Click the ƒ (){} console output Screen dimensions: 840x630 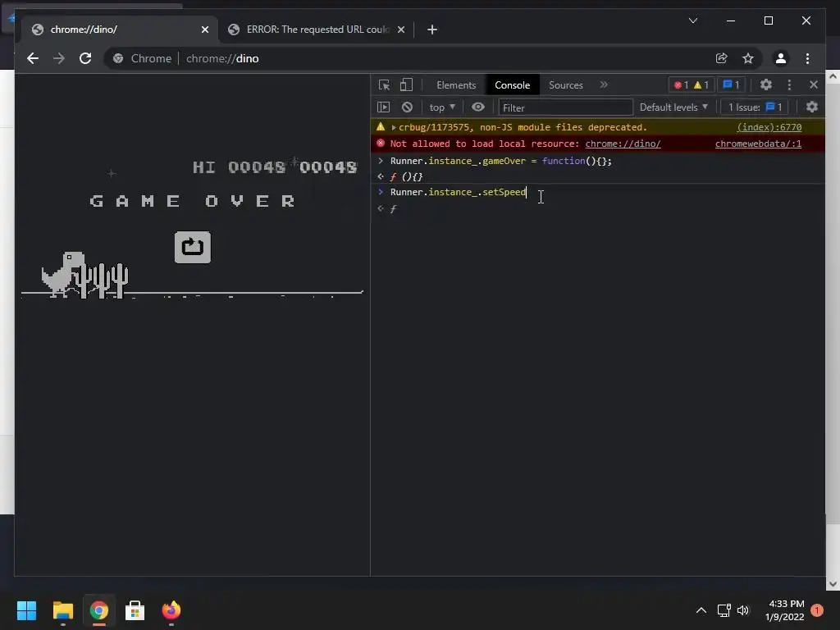[x=407, y=176]
